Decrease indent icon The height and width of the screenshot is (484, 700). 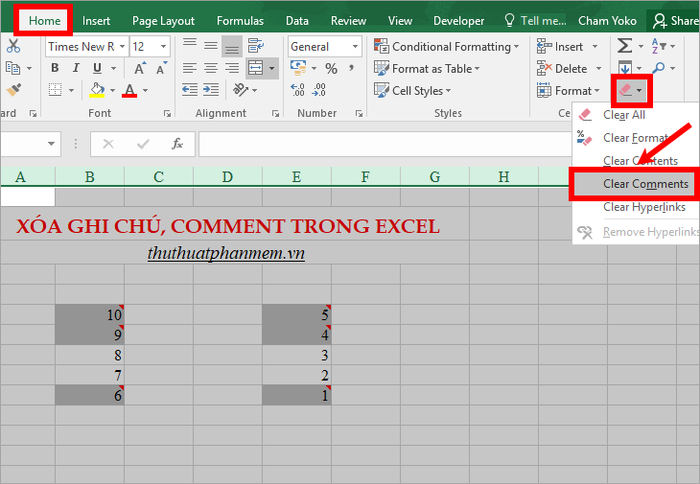coord(190,90)
